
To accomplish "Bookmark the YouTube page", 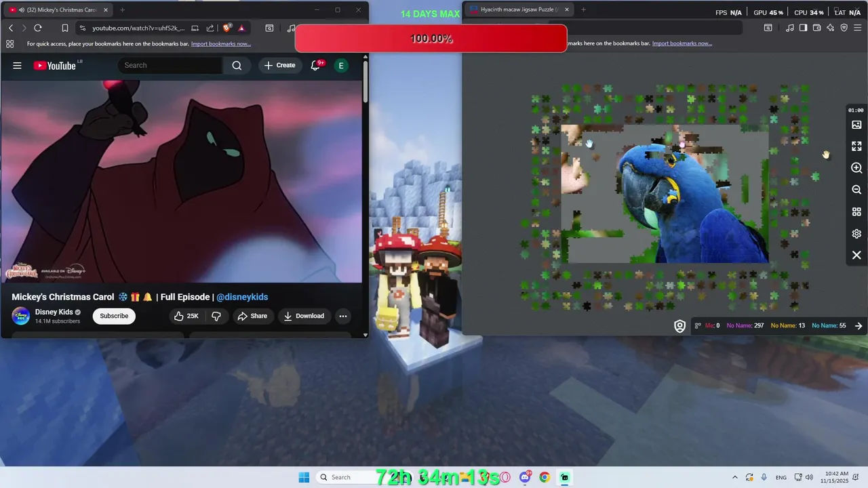I will coord(65,28).
